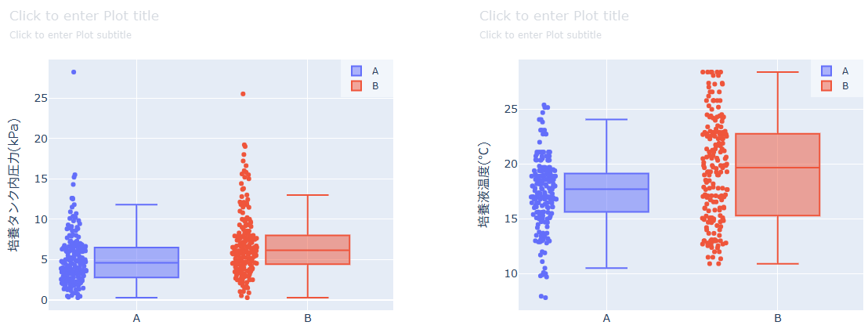Click the highest red outlier point in the pressure plot

243,94
